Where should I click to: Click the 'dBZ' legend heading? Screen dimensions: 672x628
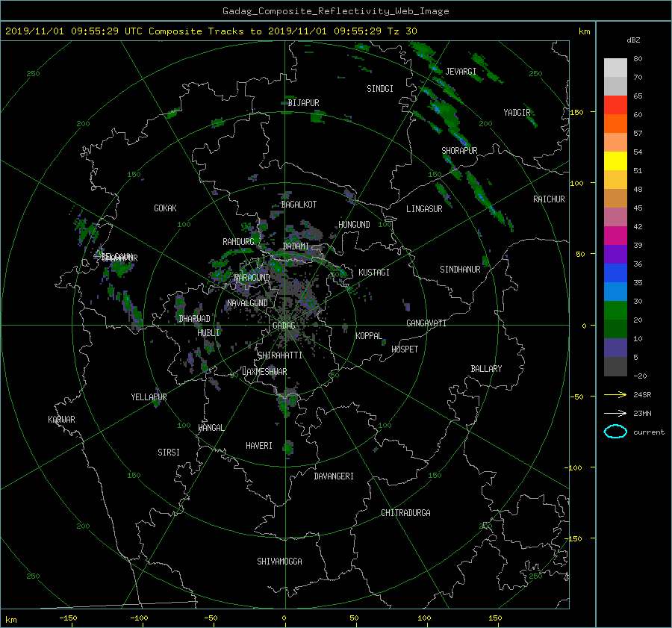tap(633, 40)
